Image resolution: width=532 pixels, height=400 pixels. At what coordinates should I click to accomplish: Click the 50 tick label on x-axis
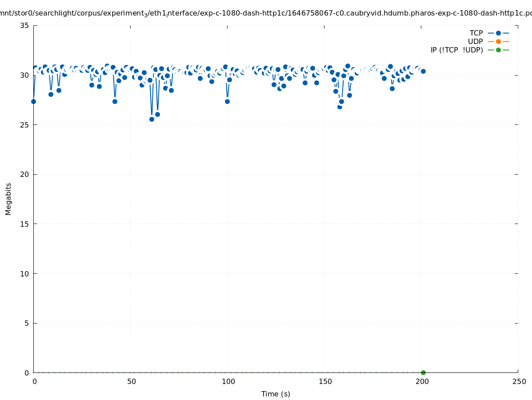point(131,381)
